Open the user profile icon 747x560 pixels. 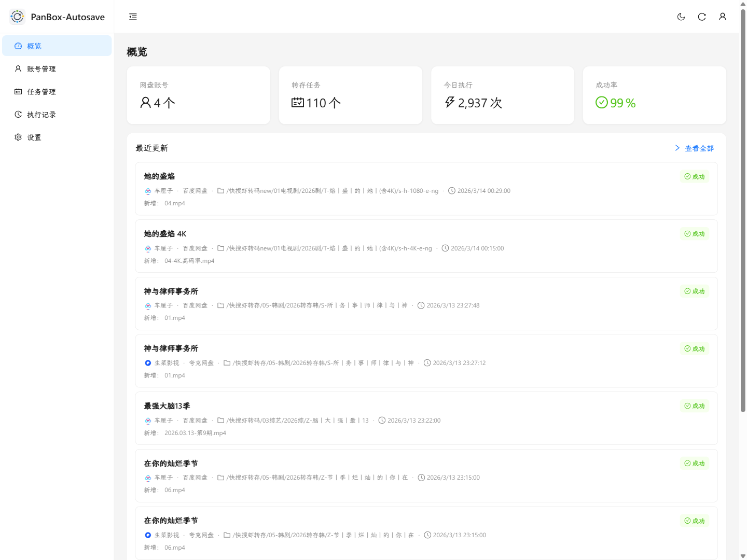tap(723, 17)
